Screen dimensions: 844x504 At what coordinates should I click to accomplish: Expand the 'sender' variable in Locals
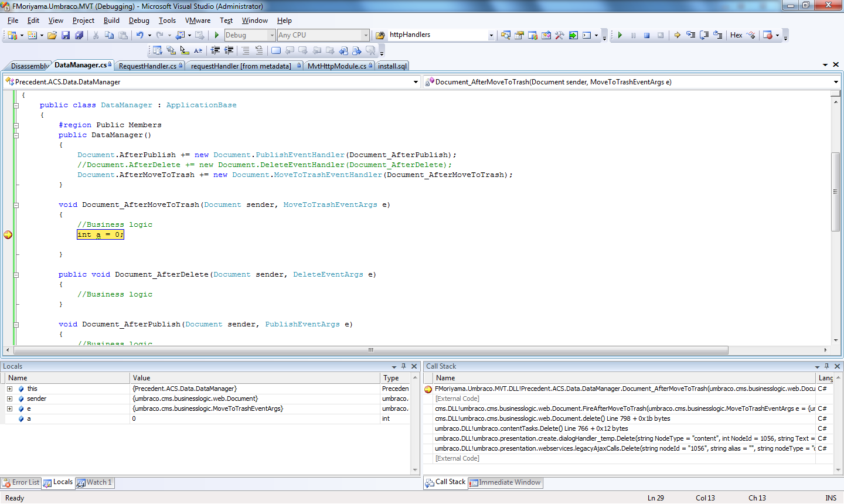(x=9, y=399)
